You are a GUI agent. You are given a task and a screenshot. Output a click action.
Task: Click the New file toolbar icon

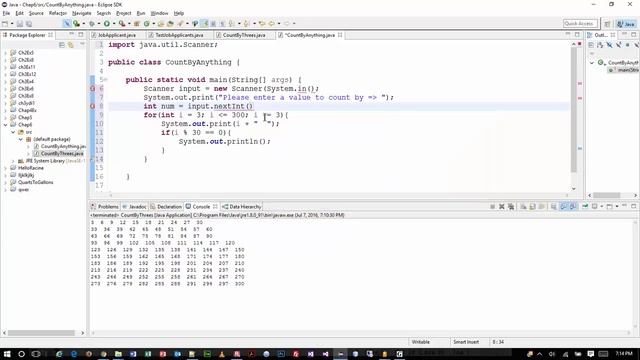coord(5,24)
